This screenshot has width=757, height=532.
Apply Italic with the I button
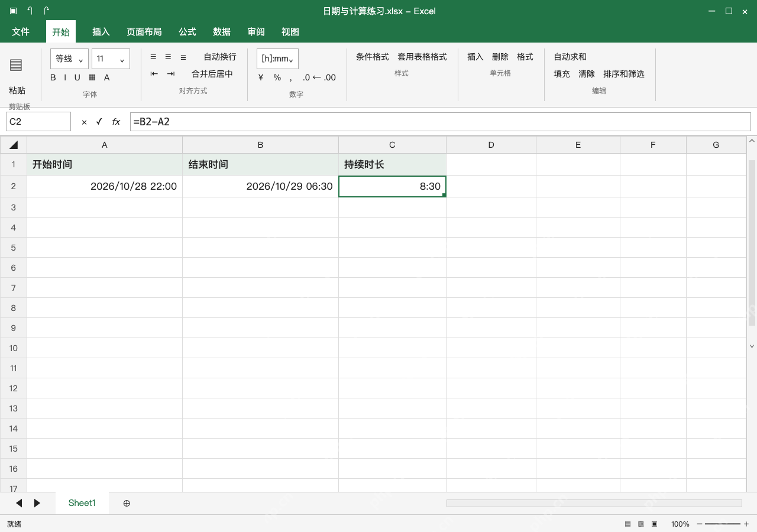65,77
